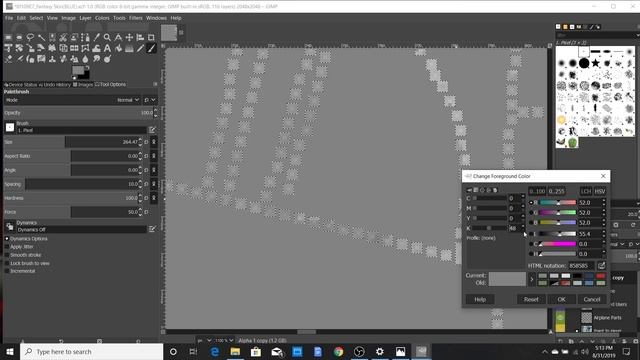Screen dimensions: 640x360
Task: Select the Eraser tool
Action: tap(8, 59)
